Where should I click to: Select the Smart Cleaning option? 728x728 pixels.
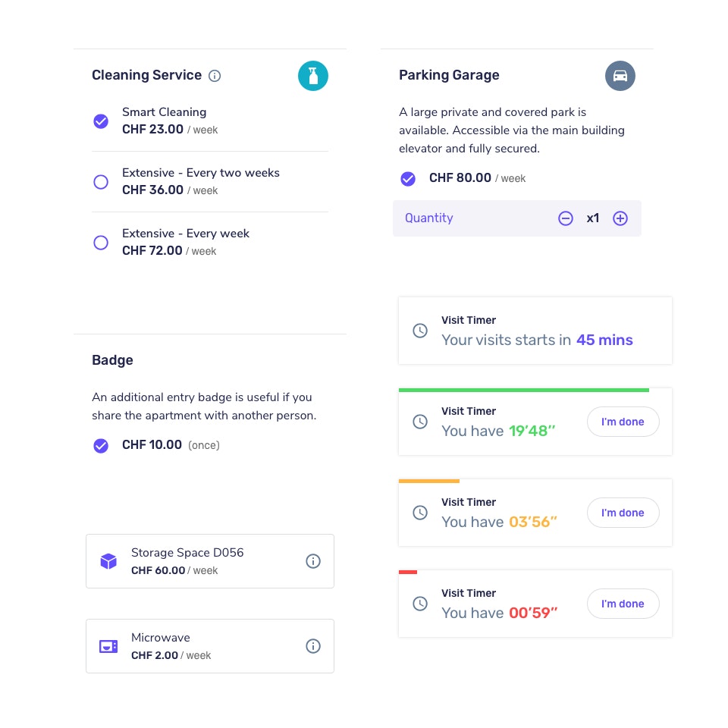[101, 121]
